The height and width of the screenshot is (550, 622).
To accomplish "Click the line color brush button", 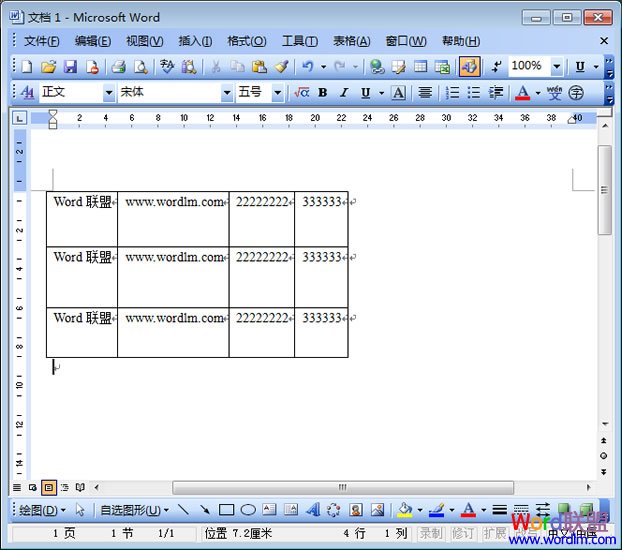I will click(x=436, y=510).
